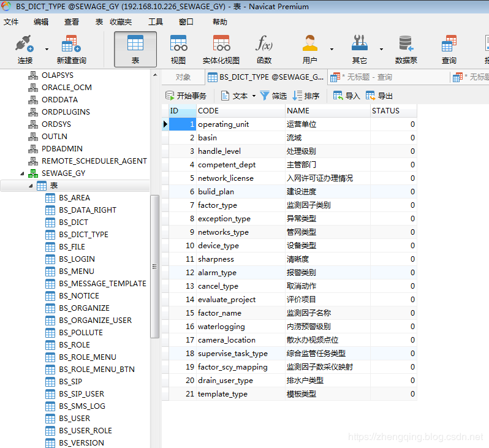Click the New Query (新建查询) icon
The height and width of the screenshot is (448, 489).
[72, 44]
